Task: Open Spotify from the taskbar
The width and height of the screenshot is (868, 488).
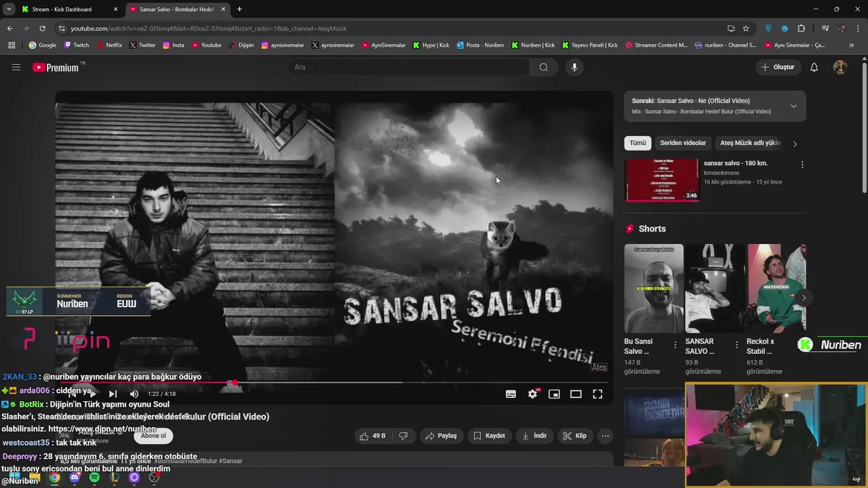Action: [x=94, y=477]
